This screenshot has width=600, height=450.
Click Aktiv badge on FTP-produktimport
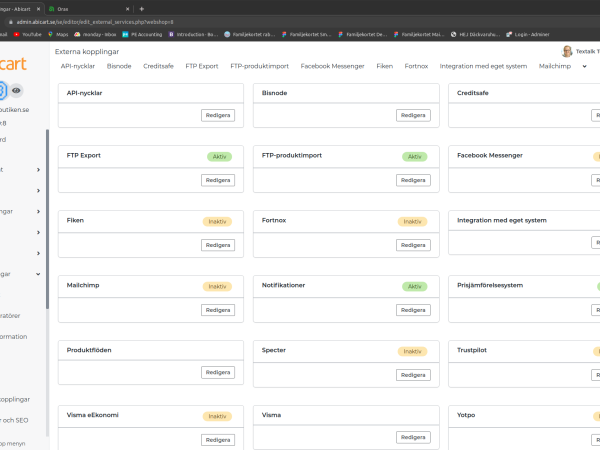click(x=414, y=157)
